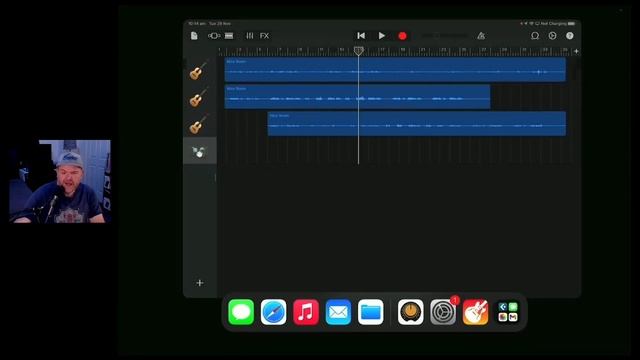Select first acoustic guitar track header
Viewport: 640px width, 360px height.
[200, 70]
